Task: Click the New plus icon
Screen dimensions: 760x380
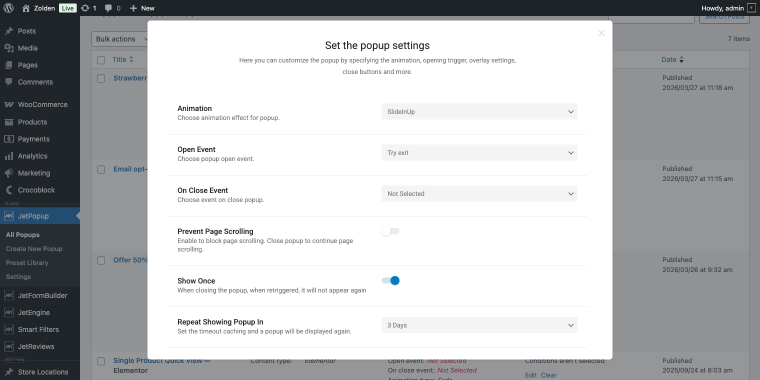Action: (133, 8)
